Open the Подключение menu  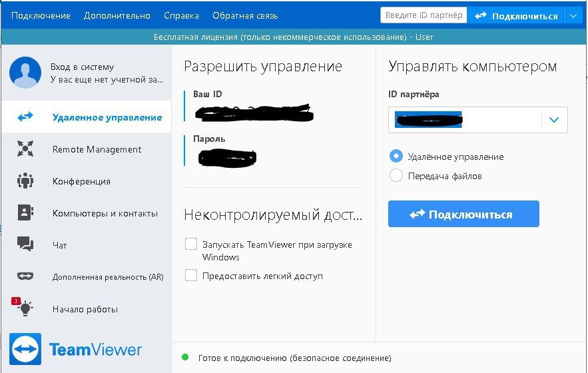41,16
